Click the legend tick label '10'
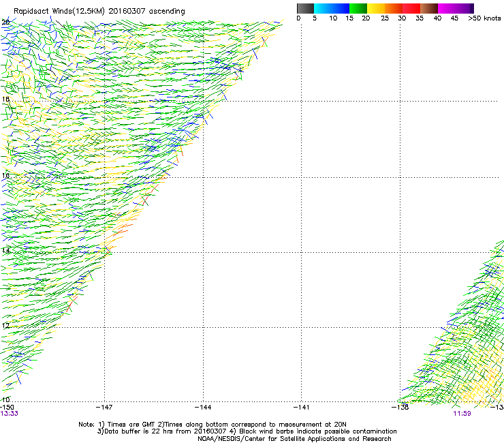This screenshot has width=504, height=443. click(333, 18)
